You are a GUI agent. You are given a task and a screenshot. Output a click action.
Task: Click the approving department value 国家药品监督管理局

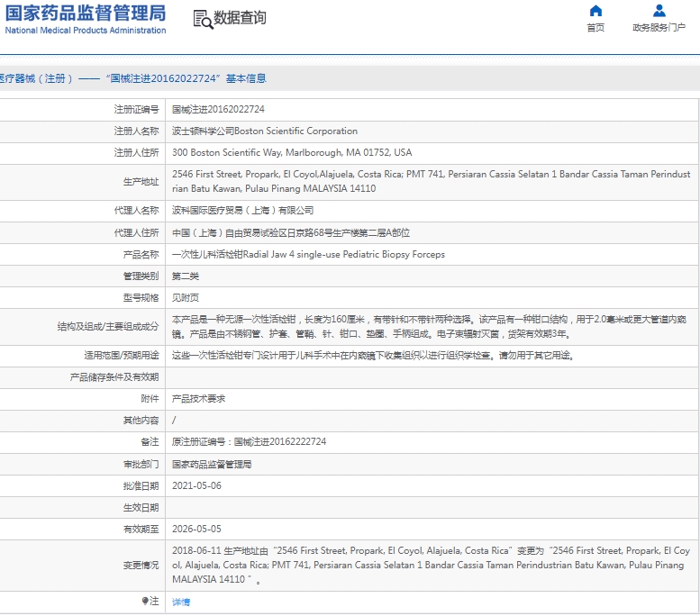tap(212, 464)
